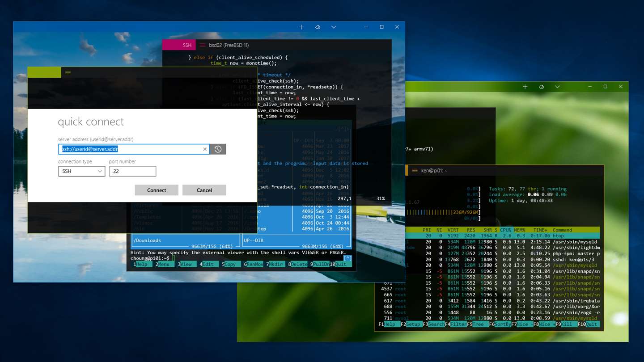Click the Command column header in htop
Screen dimensions: 644x362
click(x=562, y=230)
